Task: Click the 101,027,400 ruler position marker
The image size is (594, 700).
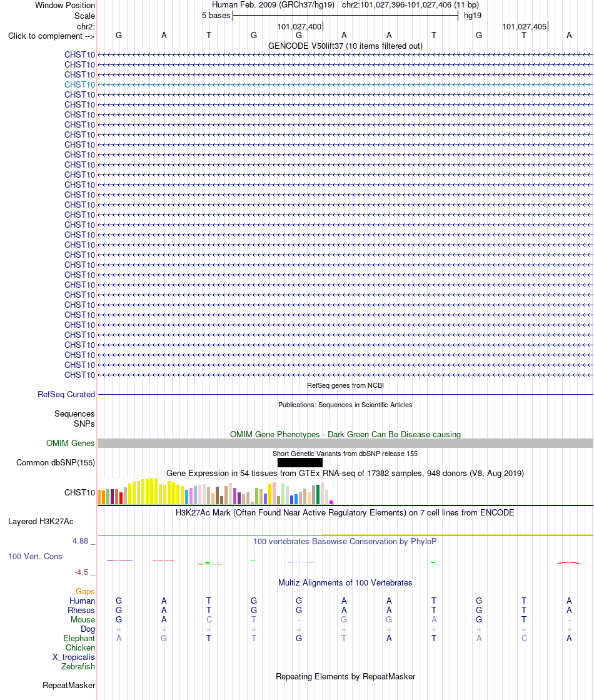Action: [x=300, y=27]
